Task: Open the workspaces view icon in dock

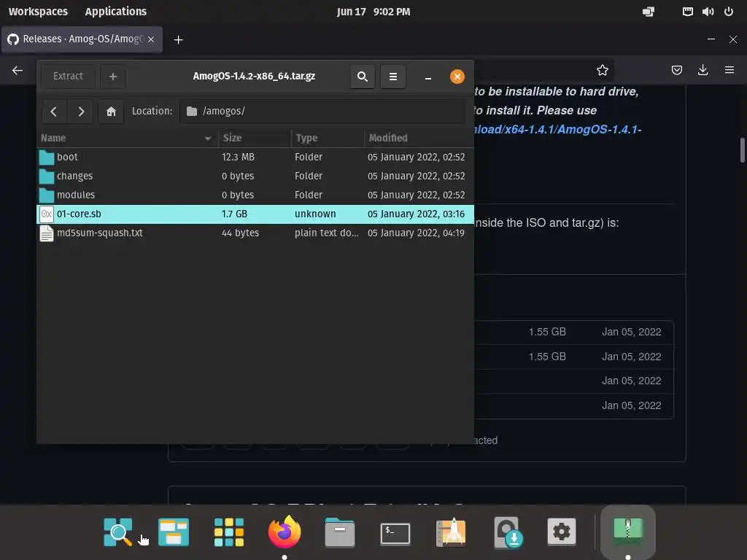Action: point(174,532)
